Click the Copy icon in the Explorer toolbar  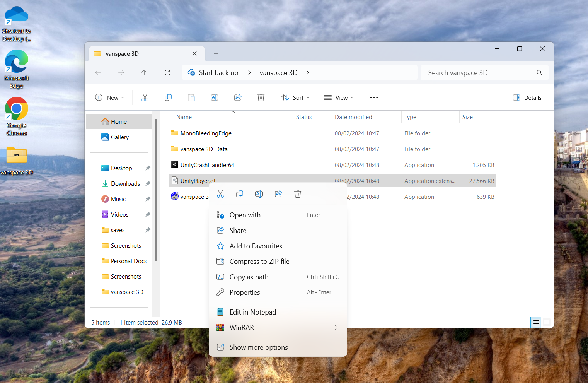point(168,97)
